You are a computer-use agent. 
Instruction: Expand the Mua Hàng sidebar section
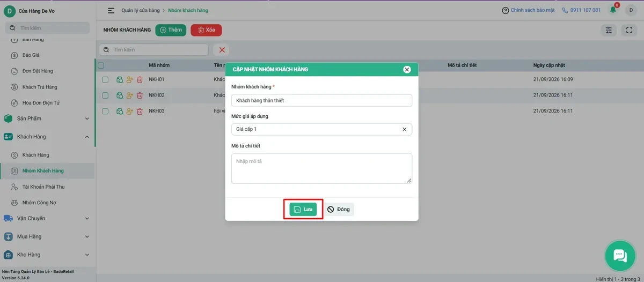(47, 236)
